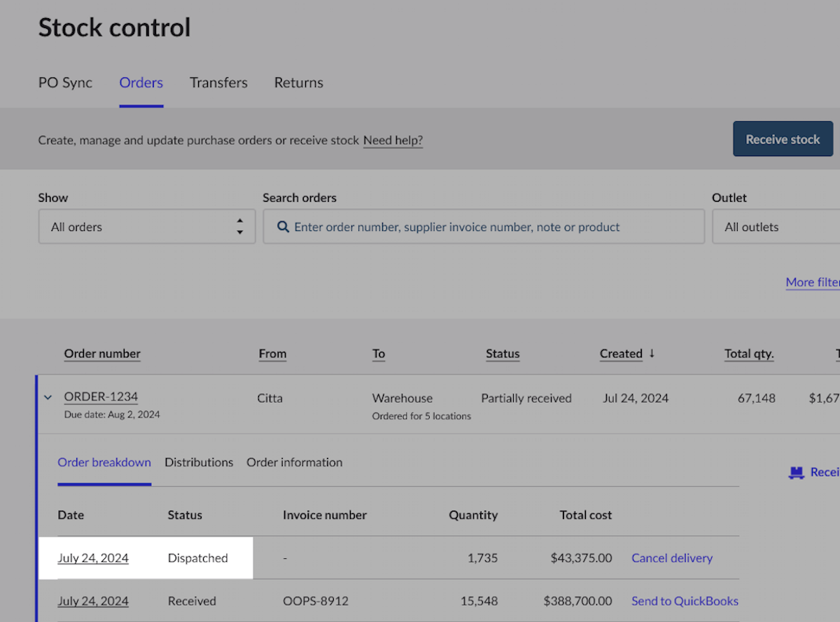Click the Need help? link
The height and width of the screenshot is (622, 840).
pyautogui.click(x=393, y=140)
